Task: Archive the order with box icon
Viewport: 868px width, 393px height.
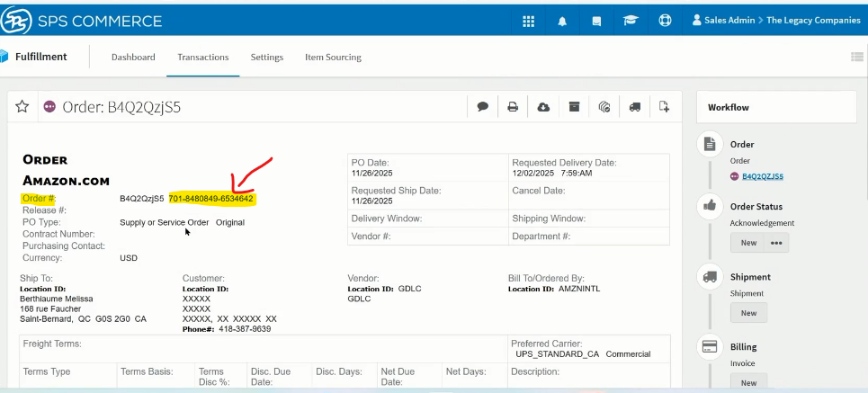Action: click(x=574, y=107)
